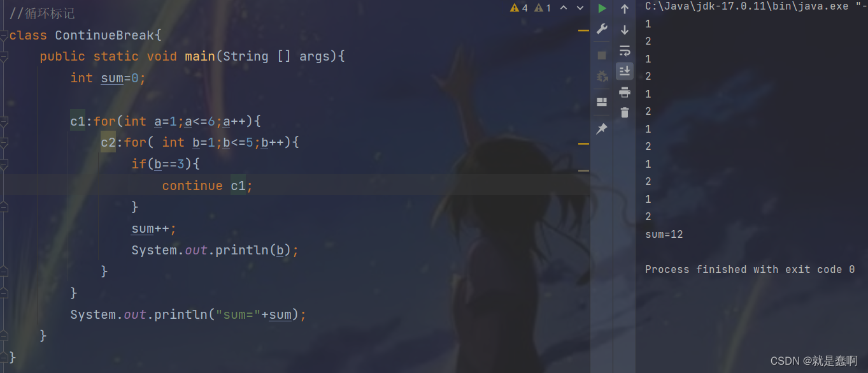Viewport: 868px width, 373px height.
Task: Open run configuration settings via wrench icon
Action: point(602,29)
